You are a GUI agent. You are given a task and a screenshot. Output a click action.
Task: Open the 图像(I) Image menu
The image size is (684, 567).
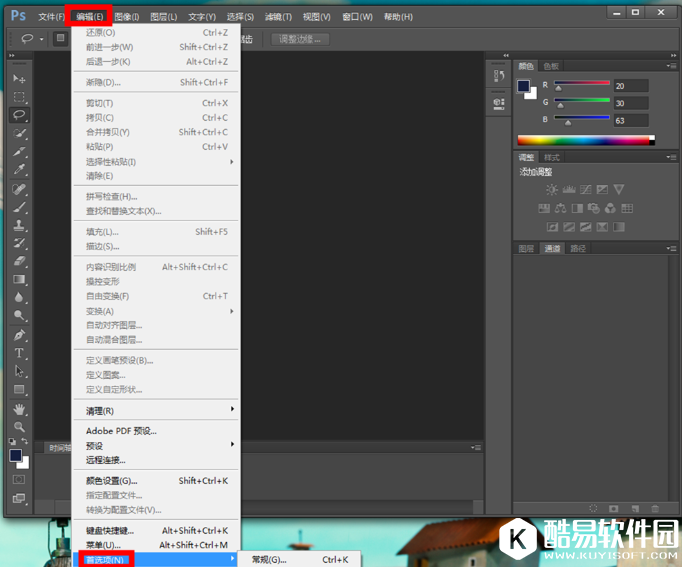click(127, 17)
